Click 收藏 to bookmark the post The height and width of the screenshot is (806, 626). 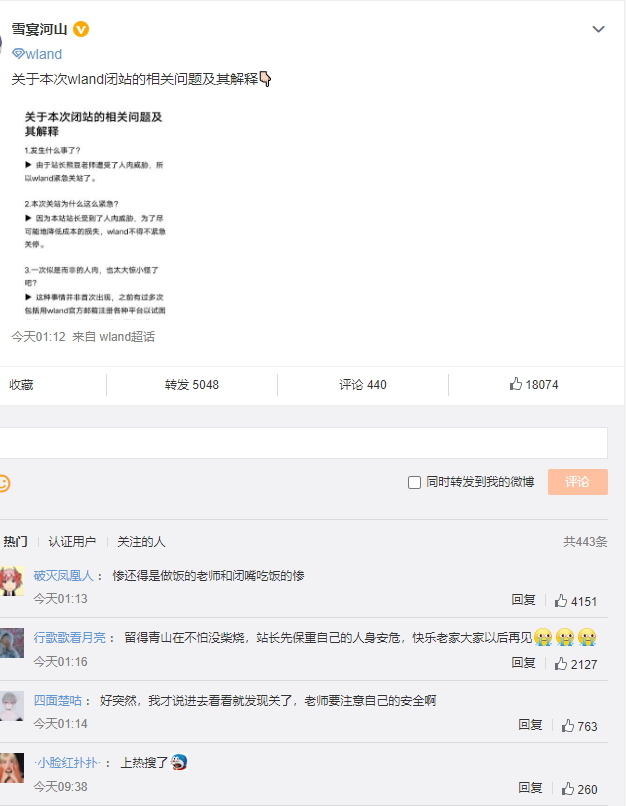pyautogui.click(x=21, y=385)
